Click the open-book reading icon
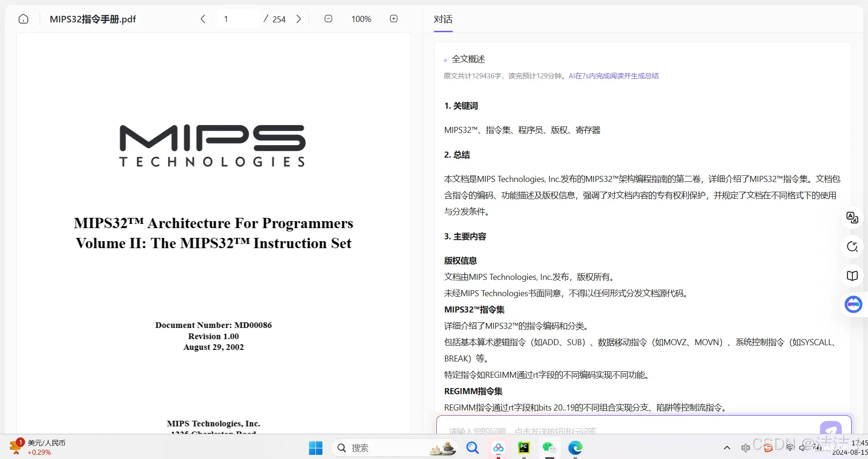Viewport: 868px width, 459px height. [852, 276]
